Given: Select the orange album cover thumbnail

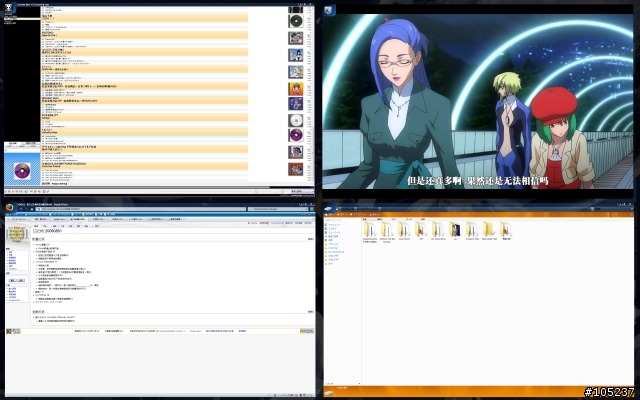Looking at the screenshot, I should coord(296,89).
